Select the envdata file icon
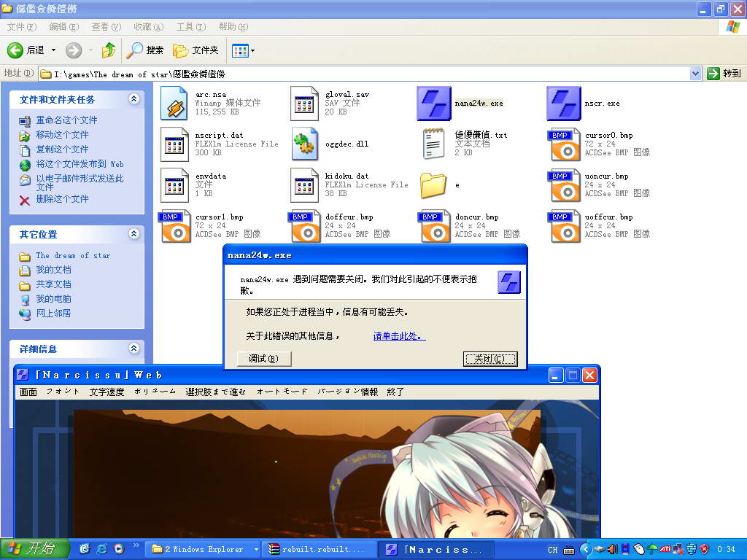 [x=174, y=185]
